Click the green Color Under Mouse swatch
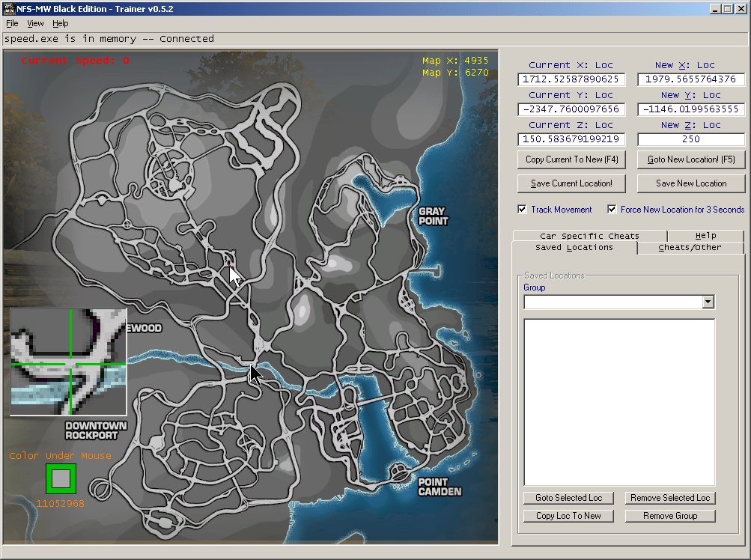 click(x=60, y=478)
